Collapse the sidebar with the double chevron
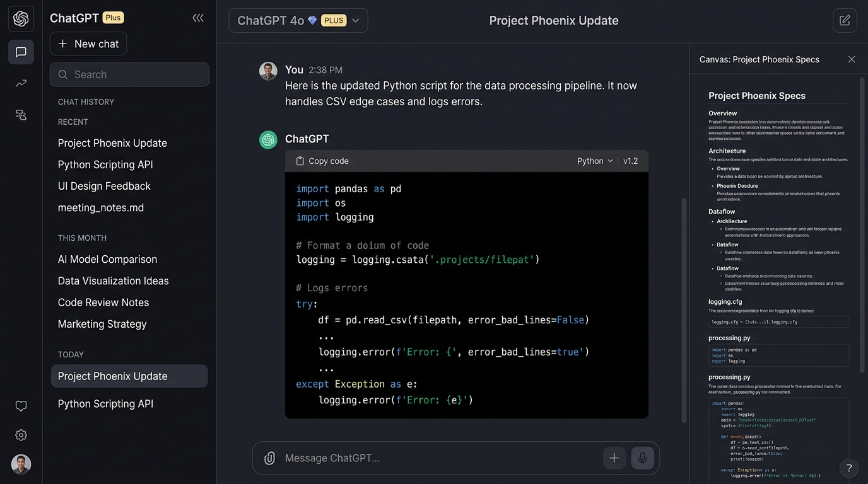Viewport: 868px width, 484px height. click(198, 18)
